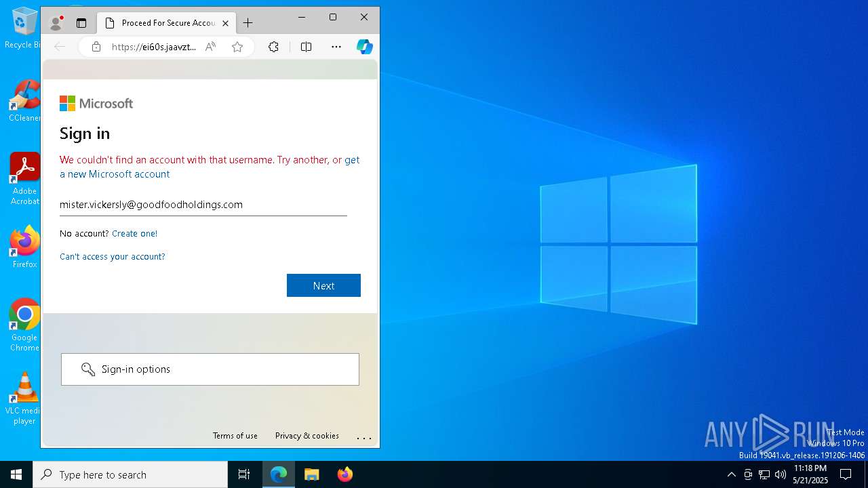
Task: Click 'get a new Microsoft account' link
Action: point(210,167)
